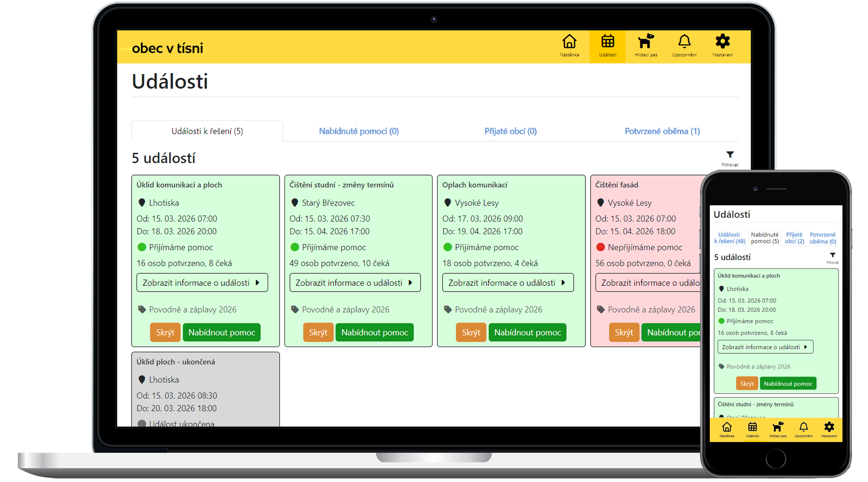
Task: Open Upozornění bell icon in laptop header
Action: click(684, 46)
